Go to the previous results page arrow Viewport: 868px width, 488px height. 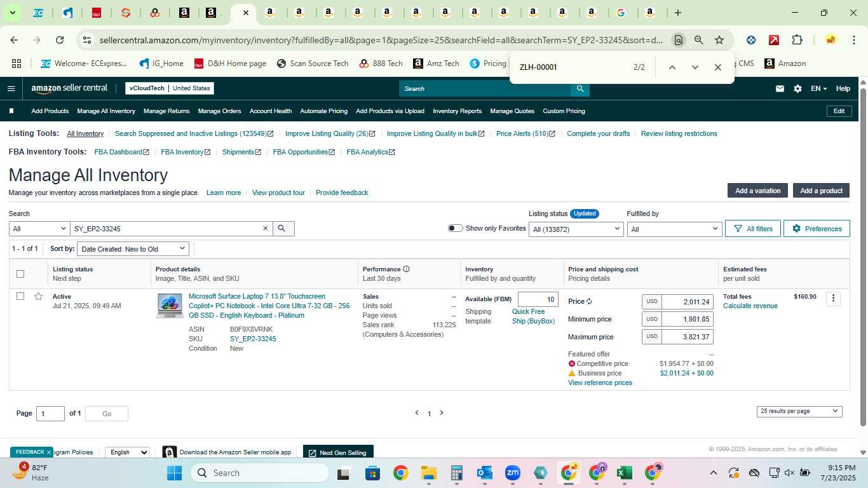(x=417, y=413)
